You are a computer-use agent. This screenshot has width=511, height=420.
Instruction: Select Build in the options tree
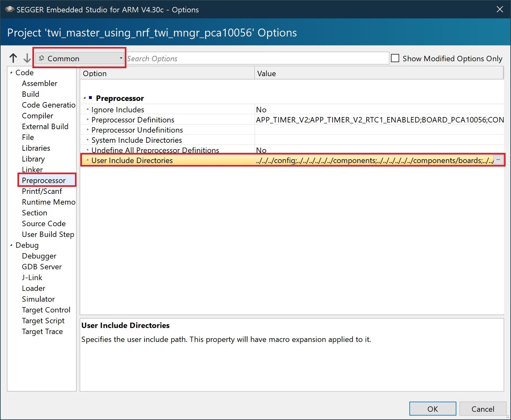pyautogui.click(x=30, y=94)
